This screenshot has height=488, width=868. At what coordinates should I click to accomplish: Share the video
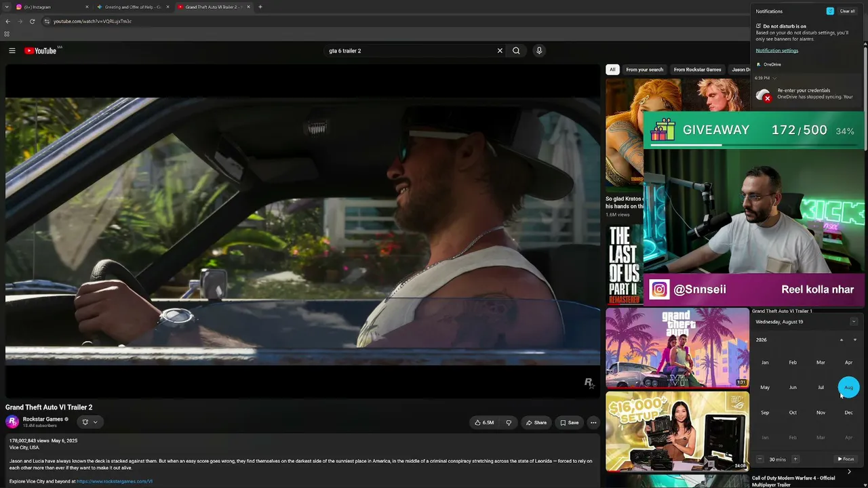(x=536, y=423)
